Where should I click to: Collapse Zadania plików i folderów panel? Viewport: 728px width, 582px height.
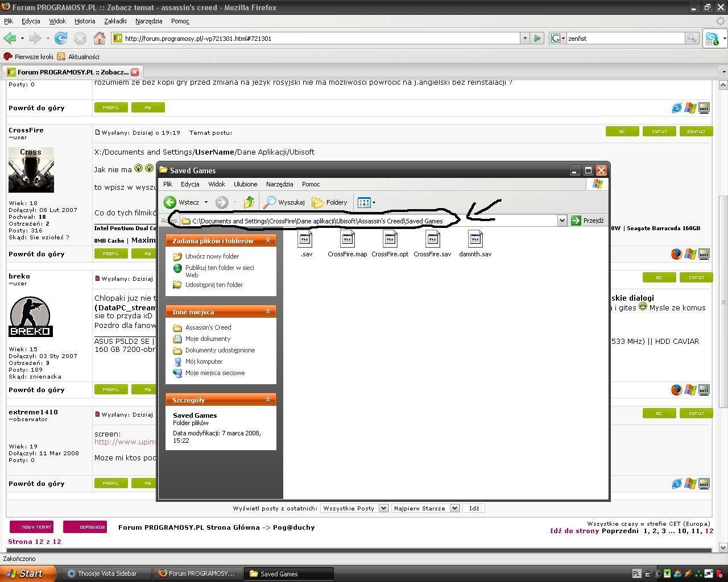coord(268,240)
